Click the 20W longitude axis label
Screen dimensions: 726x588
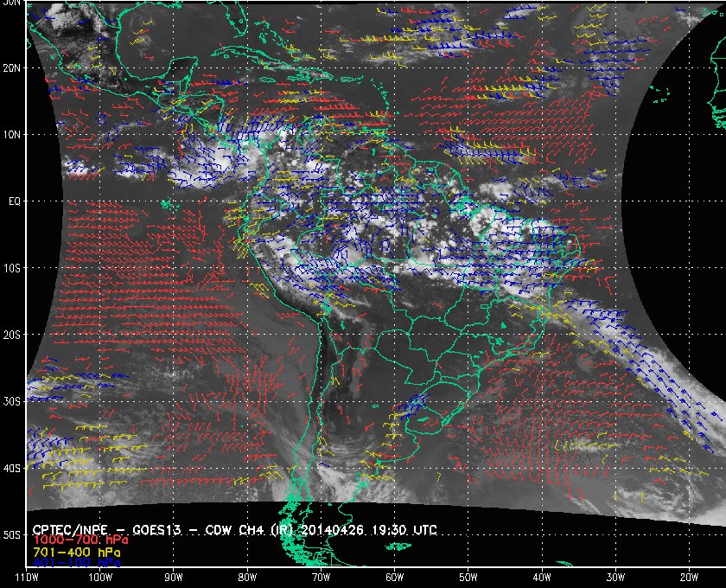click(x=688, y=577)
